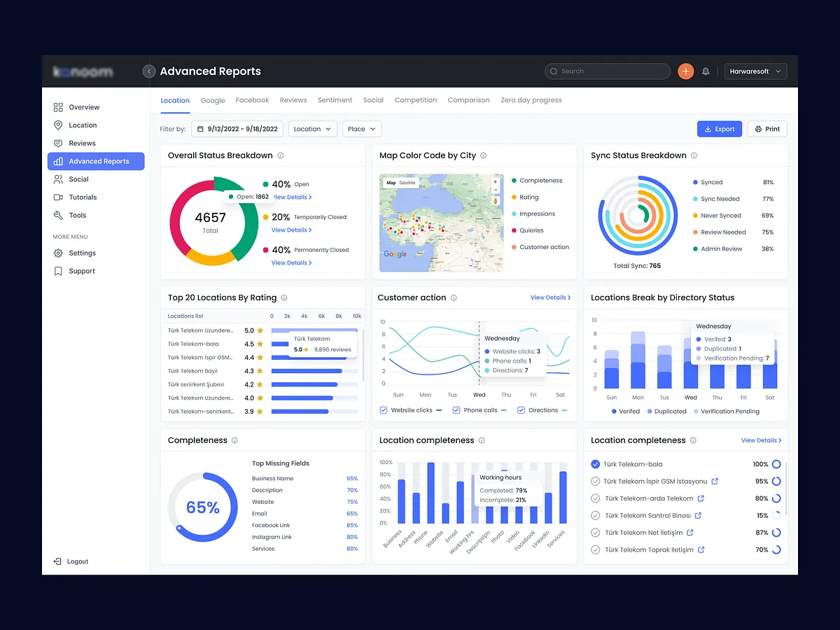Switch to the Sentiment tab

(335, 100)
